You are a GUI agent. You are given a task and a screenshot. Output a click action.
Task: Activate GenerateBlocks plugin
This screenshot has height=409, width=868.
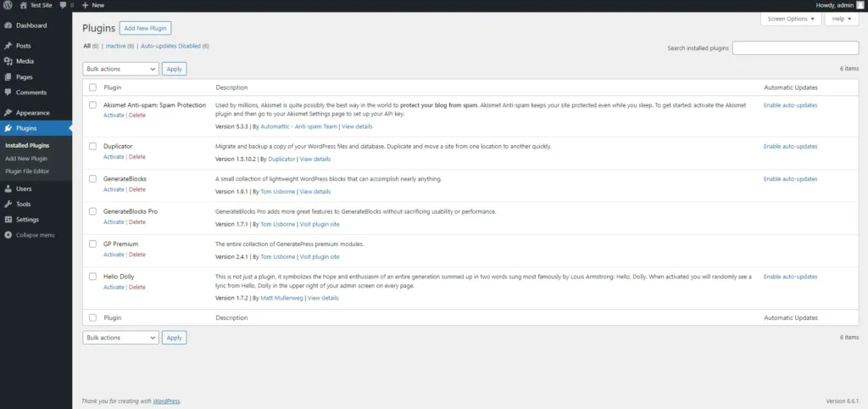pyautogui.click(x=114, y=189)
